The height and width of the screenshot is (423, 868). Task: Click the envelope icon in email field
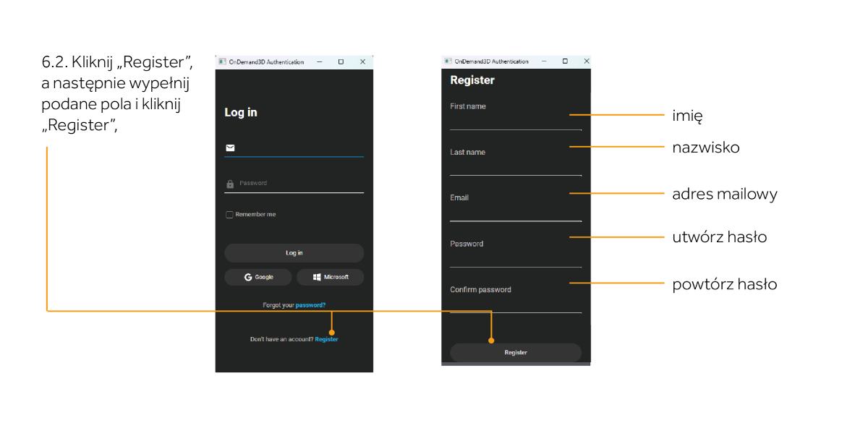(230, 148)
